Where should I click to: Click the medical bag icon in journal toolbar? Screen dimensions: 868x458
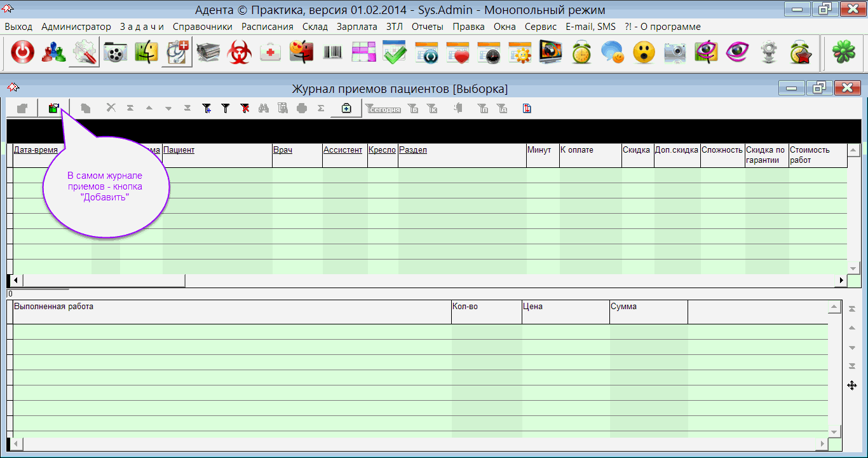346,109
